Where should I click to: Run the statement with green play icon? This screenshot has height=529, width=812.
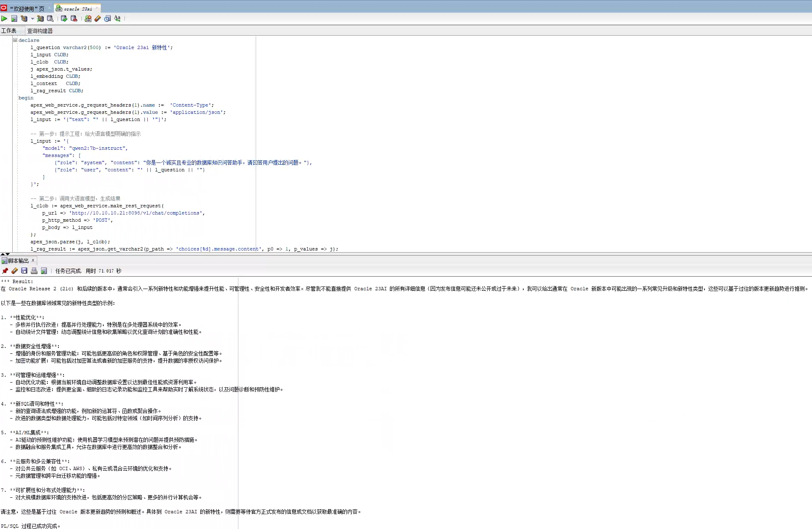click(4, 19)
